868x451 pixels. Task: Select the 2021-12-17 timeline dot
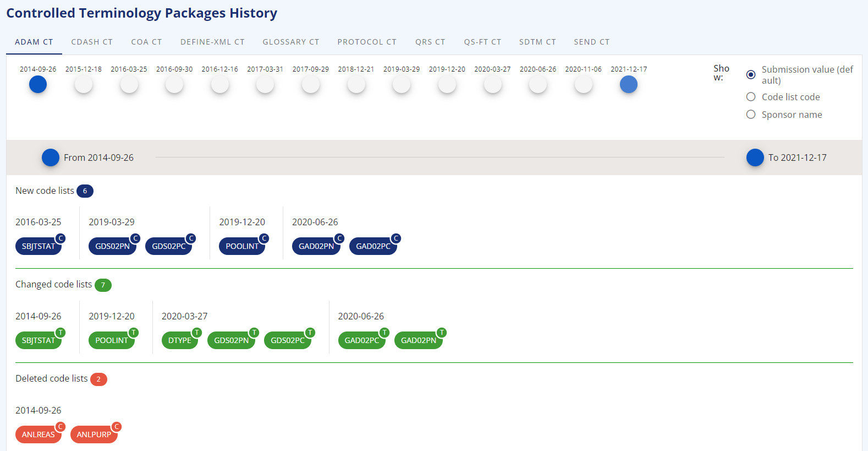(629, 84)
